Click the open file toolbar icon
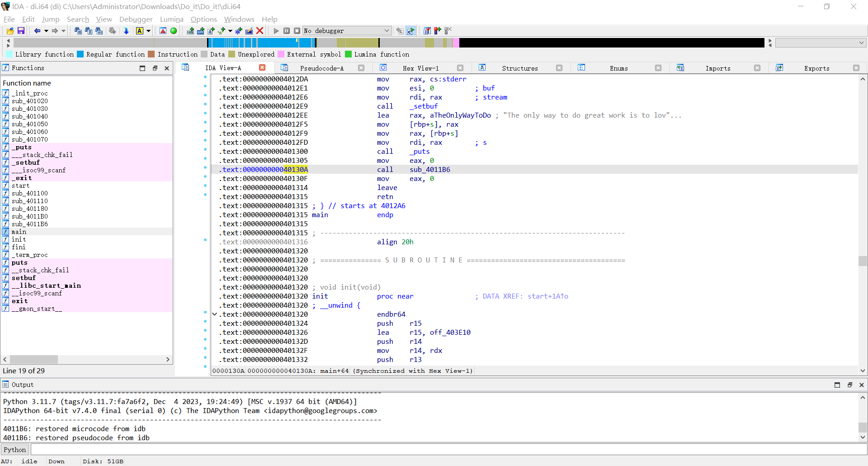The height and width of the screenshot is (466, 868). (x=10, y=31)
